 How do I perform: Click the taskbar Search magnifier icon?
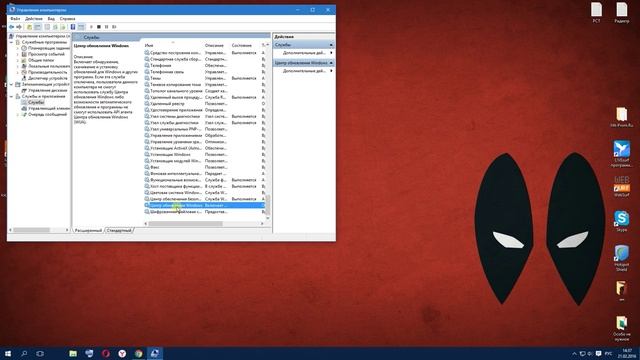pos(24,353)
